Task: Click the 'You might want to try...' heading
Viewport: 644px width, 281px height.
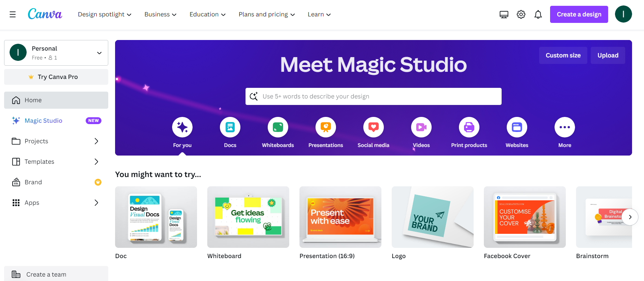Action: pyautogui.click(x=158, y=174)
